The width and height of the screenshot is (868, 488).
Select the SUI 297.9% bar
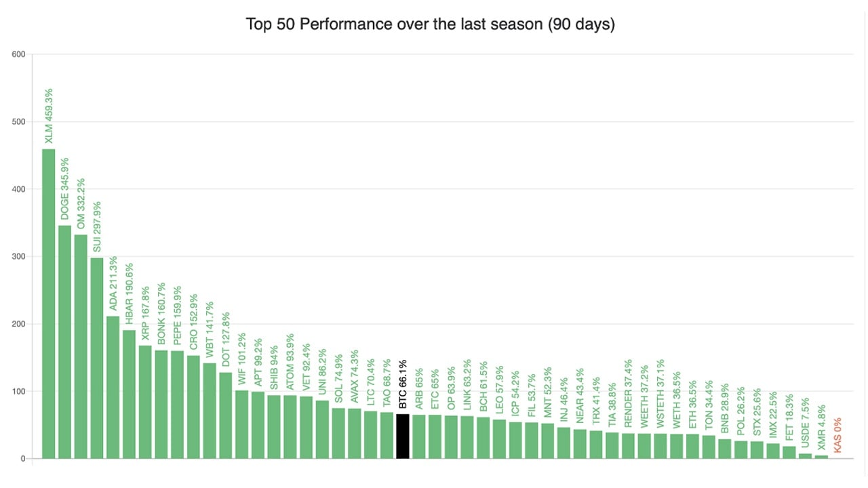[x=97, y=359]
